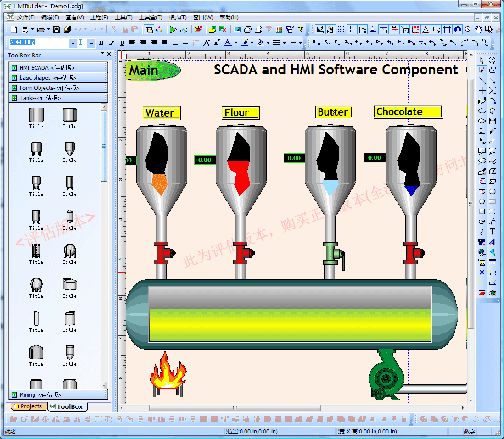Click the Print icon in toolbar
The image size is (504, 439).
click(248, 29)
